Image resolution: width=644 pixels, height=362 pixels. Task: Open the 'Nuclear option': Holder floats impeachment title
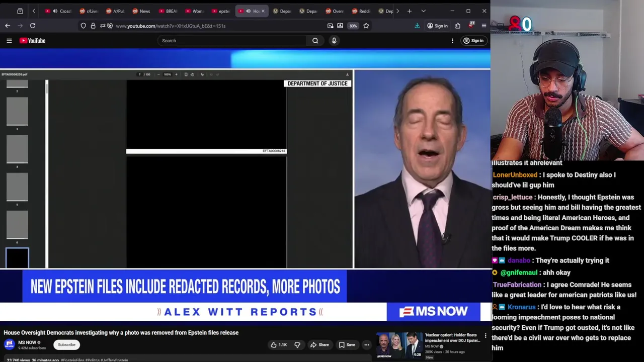(x=452, y=338)
